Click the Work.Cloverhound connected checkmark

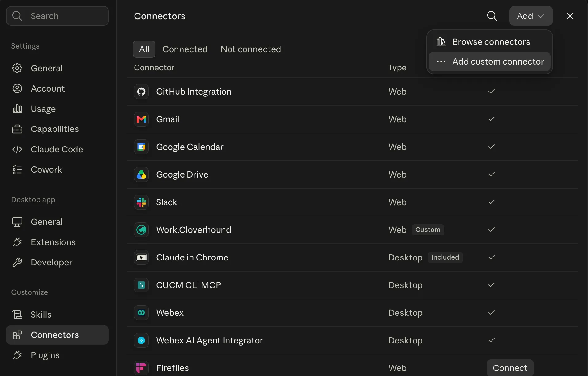(x=492, y=229)
